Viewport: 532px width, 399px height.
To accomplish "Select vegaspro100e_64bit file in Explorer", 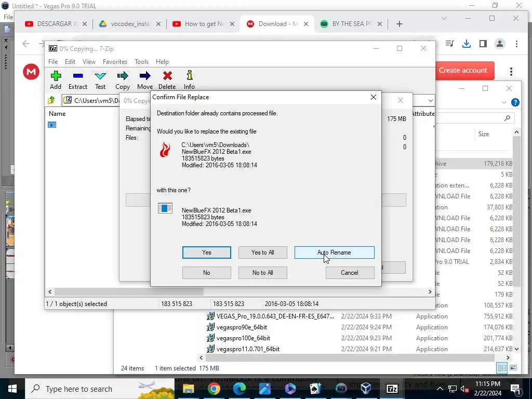I will [243, 338].
